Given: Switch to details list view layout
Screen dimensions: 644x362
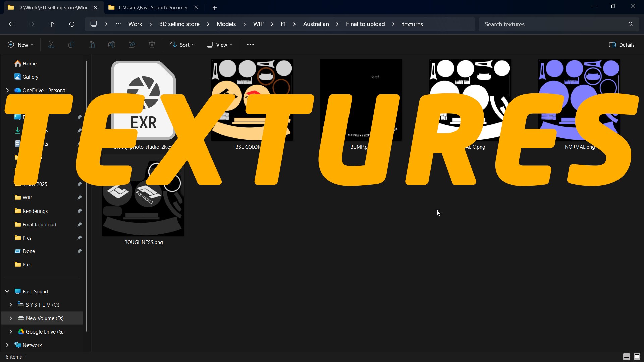Looking at the screenshot, I should pos(626,357).
